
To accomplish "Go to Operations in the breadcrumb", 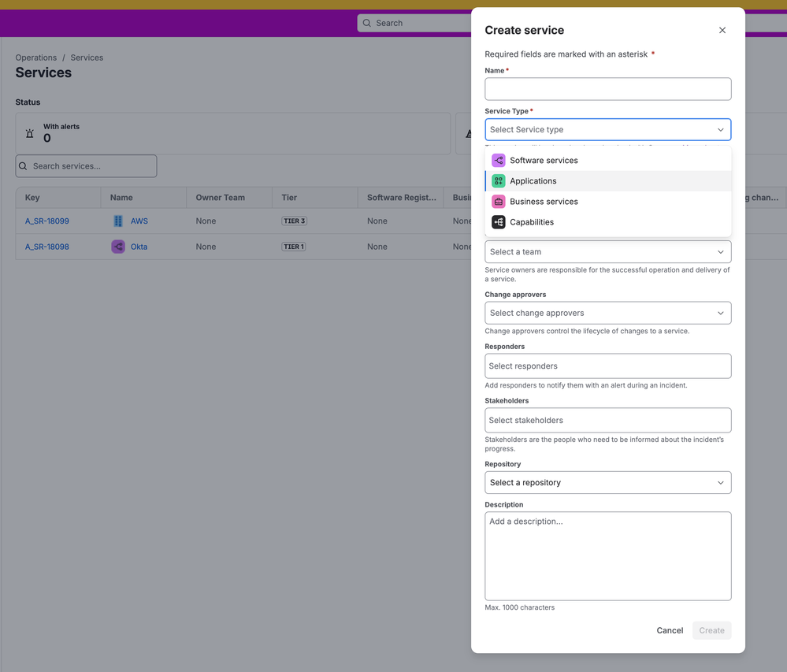I will coord(36,58).
